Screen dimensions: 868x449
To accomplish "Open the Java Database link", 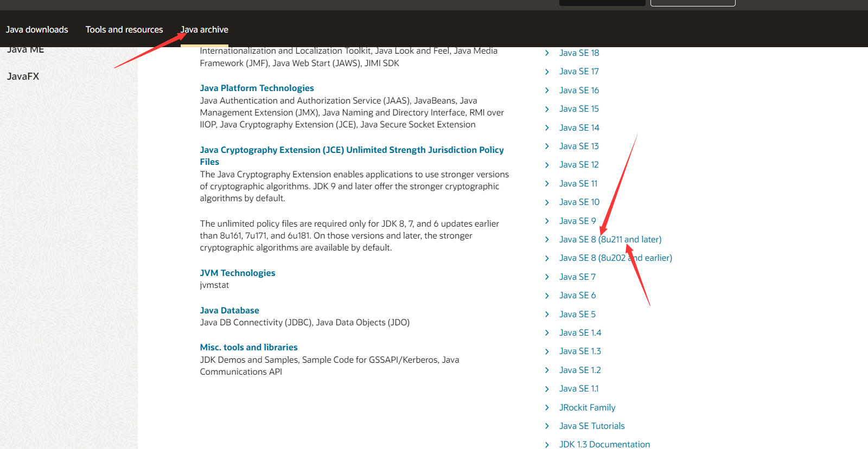I will [229, 310].
